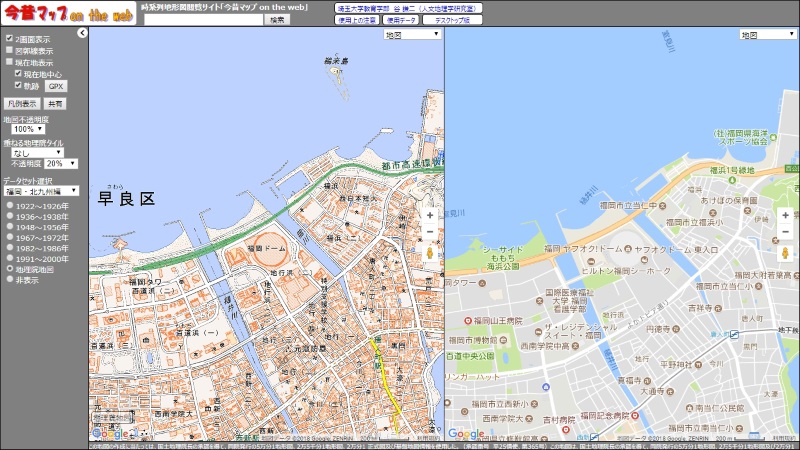Click Street View pegman on right map
Viewport: 800px width, 450px height.
point(785,253)
